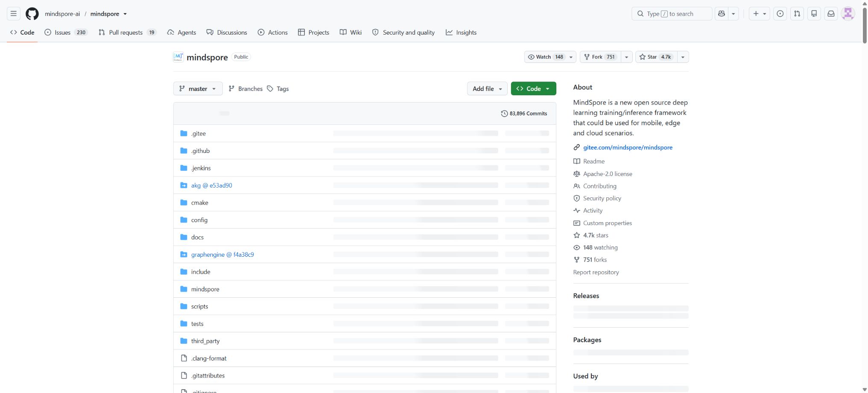The height and width of the screenshot is (393, 868).
Task: Open the Agents tab
Action: (x=181, y=32)
